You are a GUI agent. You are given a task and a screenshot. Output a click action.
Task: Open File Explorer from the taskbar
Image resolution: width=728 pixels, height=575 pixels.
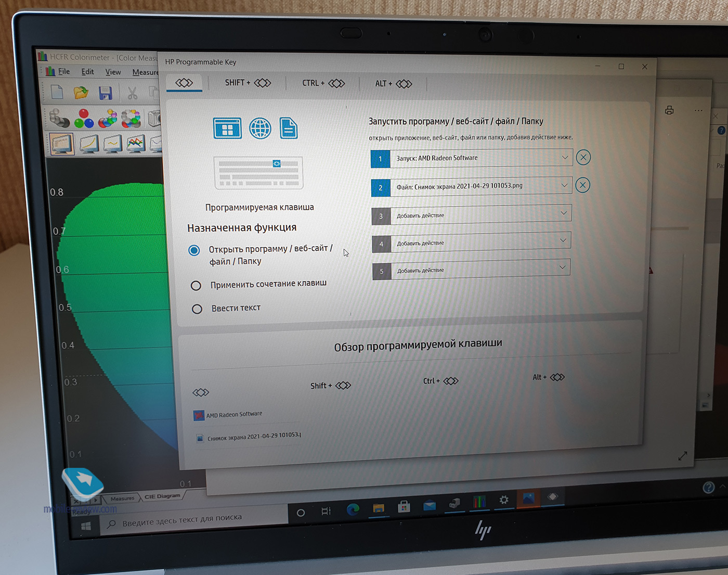379,508
